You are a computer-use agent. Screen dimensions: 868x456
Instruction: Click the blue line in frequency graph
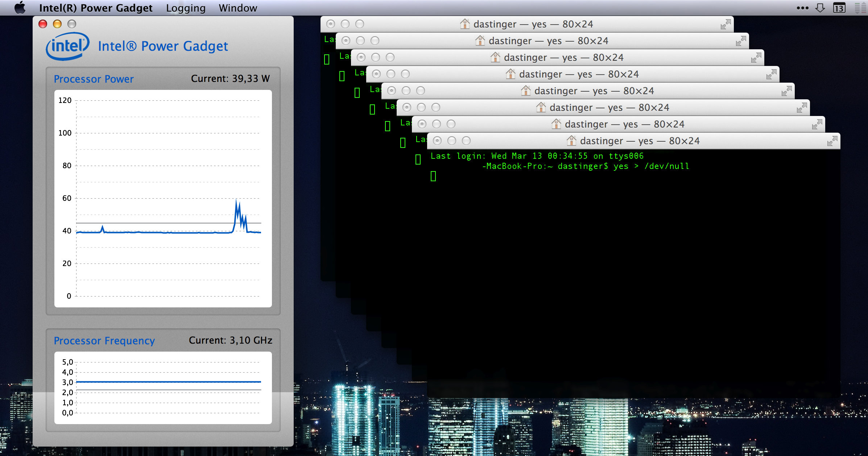pyautogui.click(x=169, y=382)
